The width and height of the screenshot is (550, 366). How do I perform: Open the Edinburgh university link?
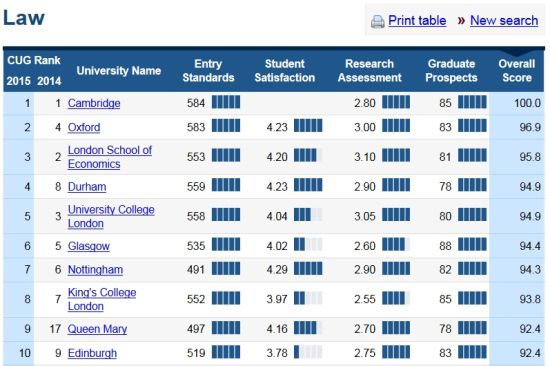click(x=92, y=353)
